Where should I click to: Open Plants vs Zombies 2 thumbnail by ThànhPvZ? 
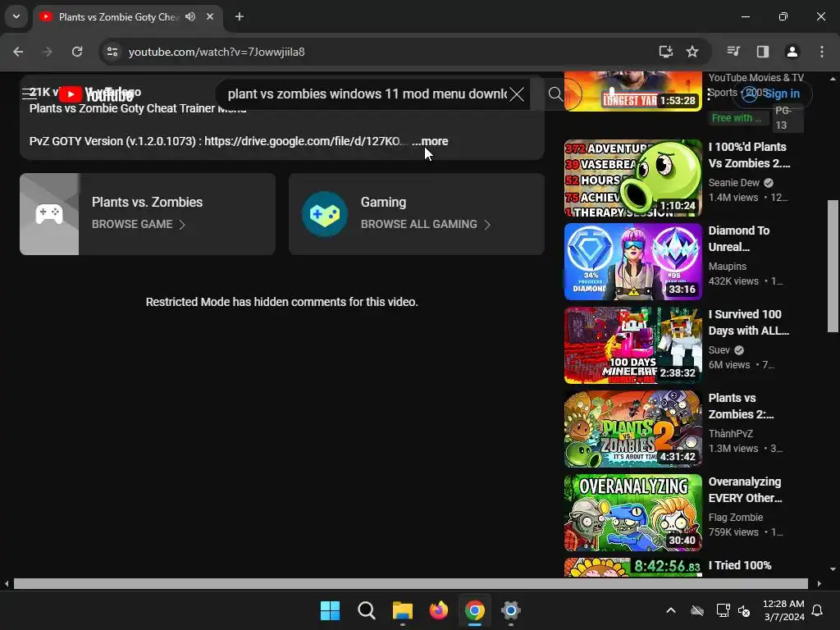point(632,428)
